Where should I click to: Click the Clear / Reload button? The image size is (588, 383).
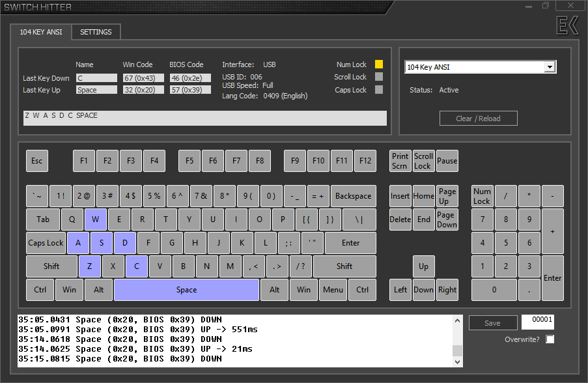[478, 118]
